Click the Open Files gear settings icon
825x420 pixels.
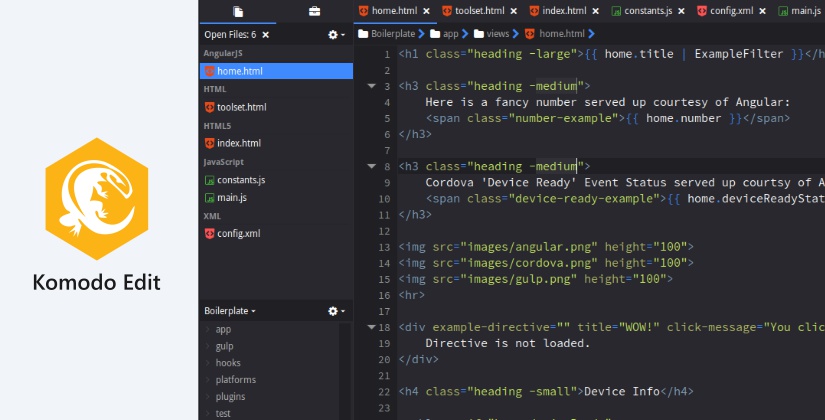[x=333, y=34]
